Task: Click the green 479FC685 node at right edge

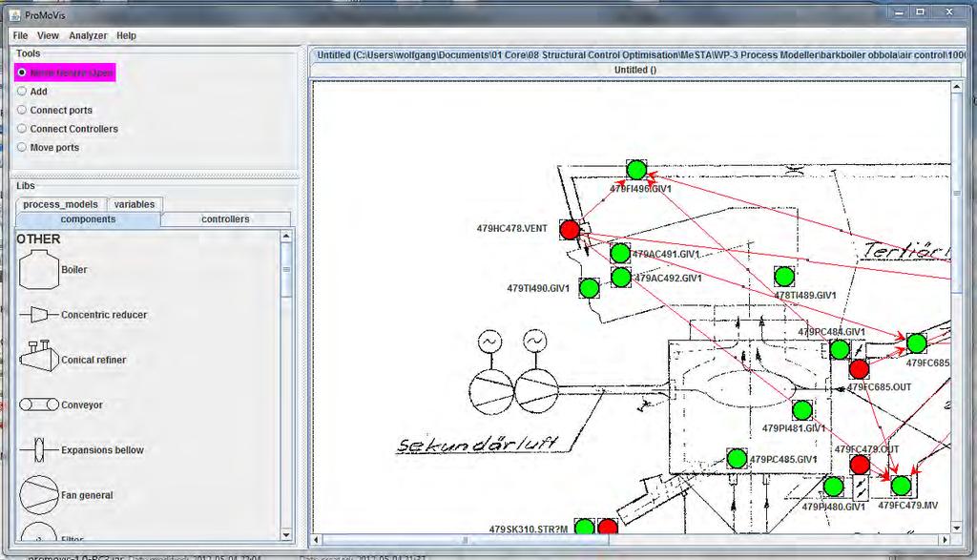Action: tap(917, 343)
